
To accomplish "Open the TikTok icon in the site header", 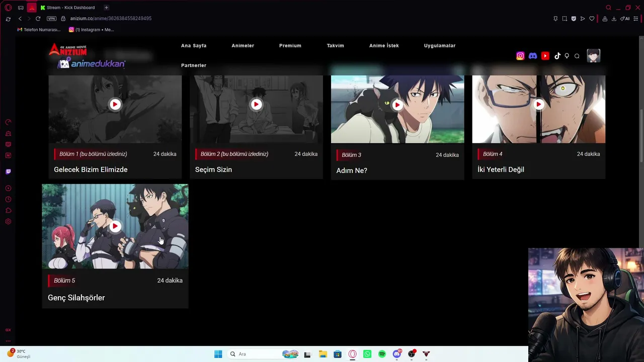I will (x=557, y=56).
